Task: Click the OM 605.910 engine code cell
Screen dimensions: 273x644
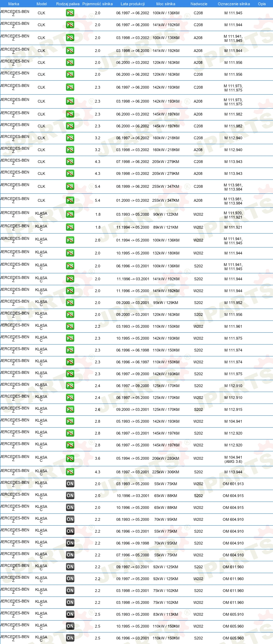Action: click(233, 614)
